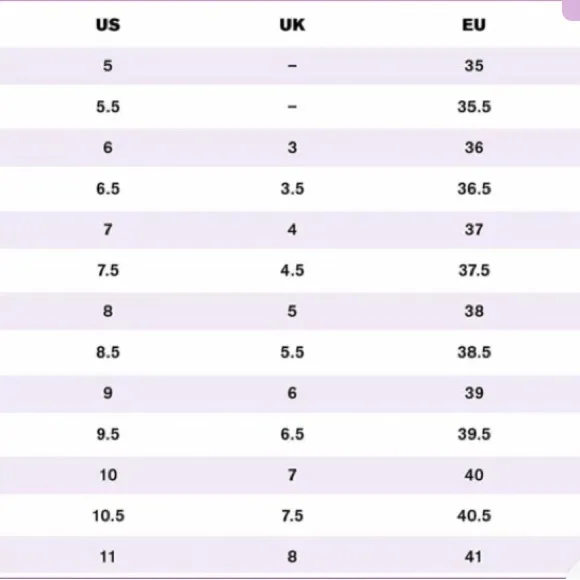Select US size 8 cell
This screenshot has height=580, width=580.
click(x=108, y=311)
